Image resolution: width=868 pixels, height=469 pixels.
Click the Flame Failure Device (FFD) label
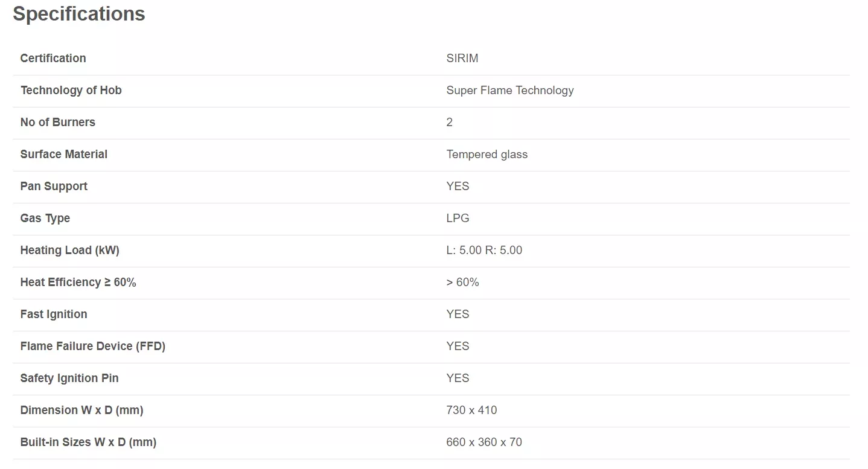(93, 346)
